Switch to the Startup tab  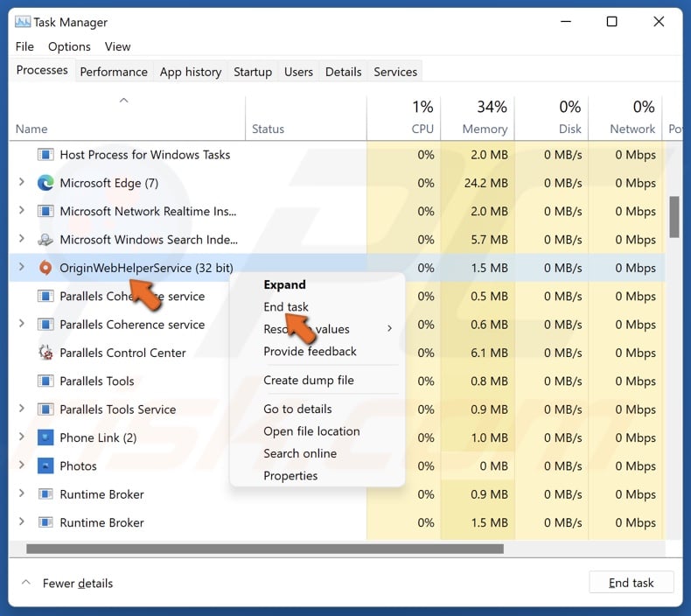pos(253,72)
